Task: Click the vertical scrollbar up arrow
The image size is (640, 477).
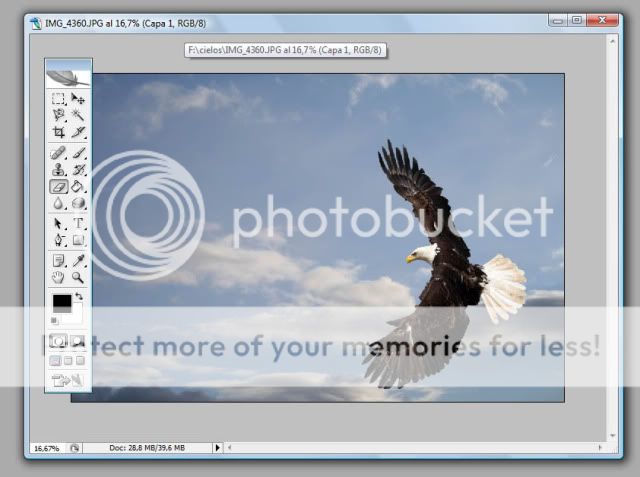Action: point(612,41)
